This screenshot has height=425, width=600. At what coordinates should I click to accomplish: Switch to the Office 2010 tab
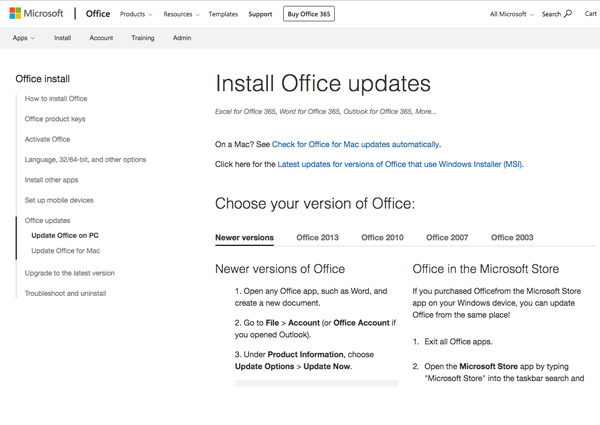pyautogui.click(x=382, y=238)
